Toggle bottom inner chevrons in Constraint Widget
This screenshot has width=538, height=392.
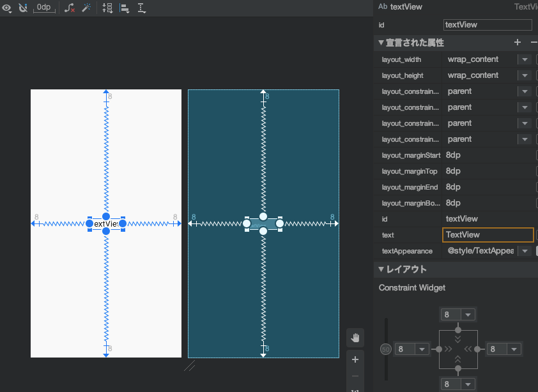click(457, 359)
